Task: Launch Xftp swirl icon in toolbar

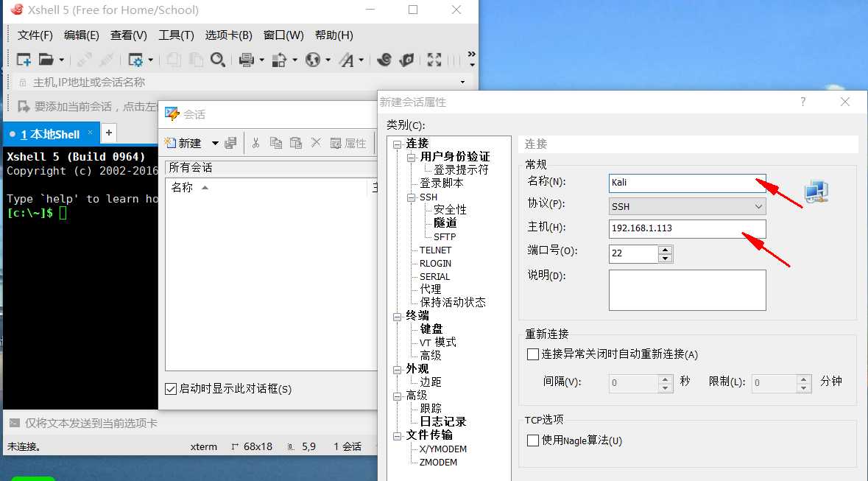Action: (384, 59)
